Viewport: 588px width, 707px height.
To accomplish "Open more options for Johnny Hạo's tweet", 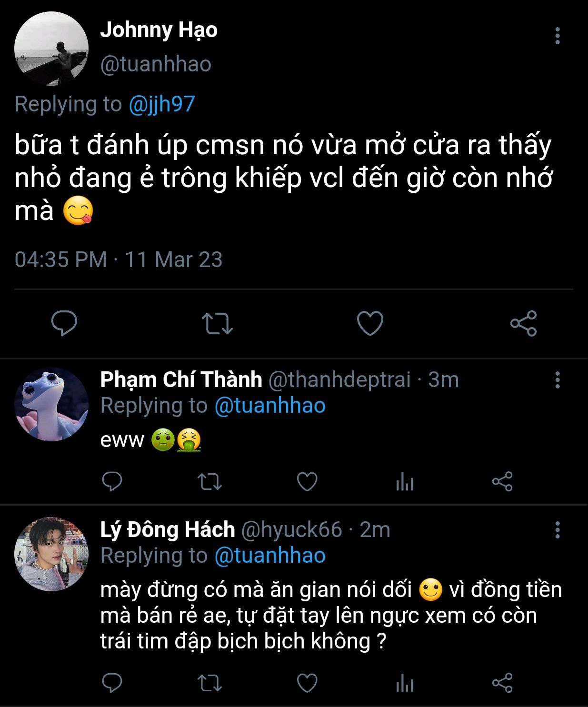I will click(558, 36).
